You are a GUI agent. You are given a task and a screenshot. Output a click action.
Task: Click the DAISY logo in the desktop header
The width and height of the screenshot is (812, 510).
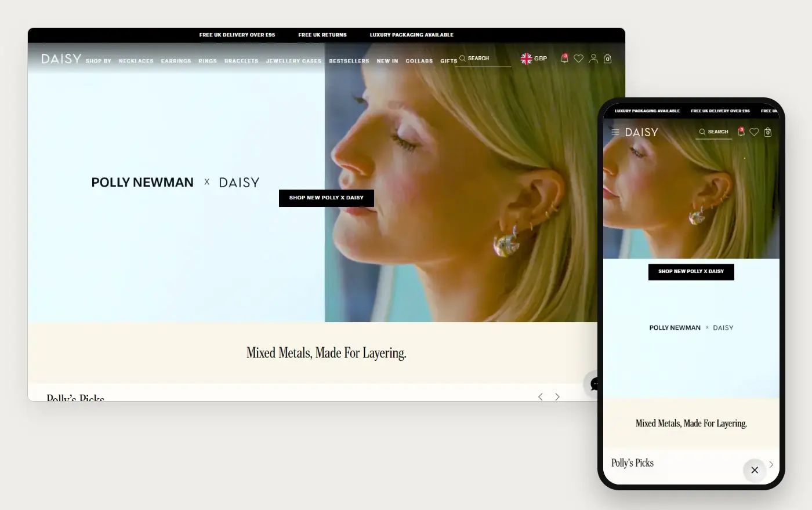coord(61,59)
